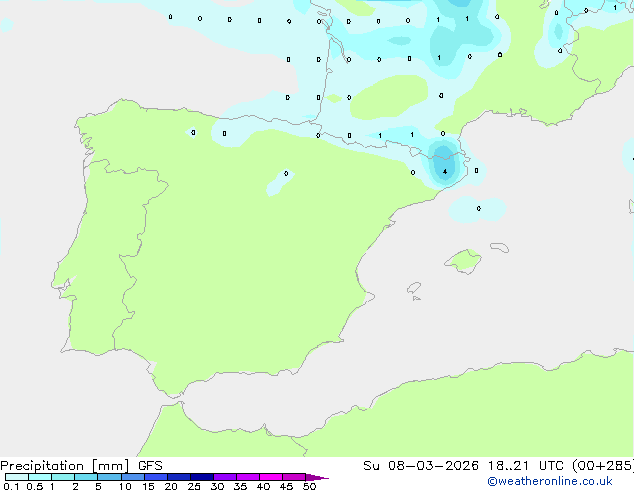
Task: Choose the 20–25 mm legend swatch
Action: click(x=179, y=477)
